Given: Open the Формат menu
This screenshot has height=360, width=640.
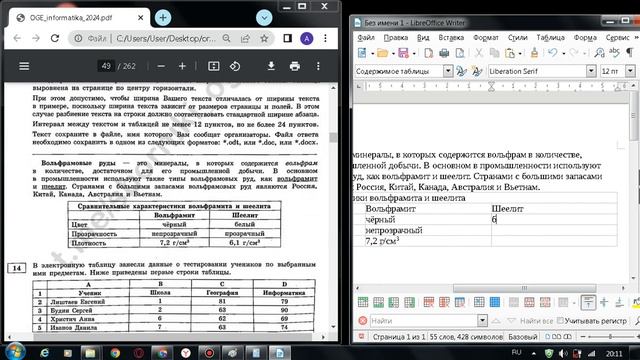Looking at the screenshot, I should coord(486,37).
